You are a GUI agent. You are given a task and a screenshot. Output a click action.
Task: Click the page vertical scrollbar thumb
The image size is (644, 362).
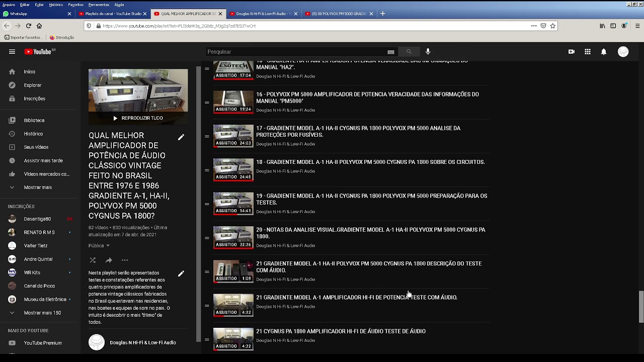tap(641, 307)
